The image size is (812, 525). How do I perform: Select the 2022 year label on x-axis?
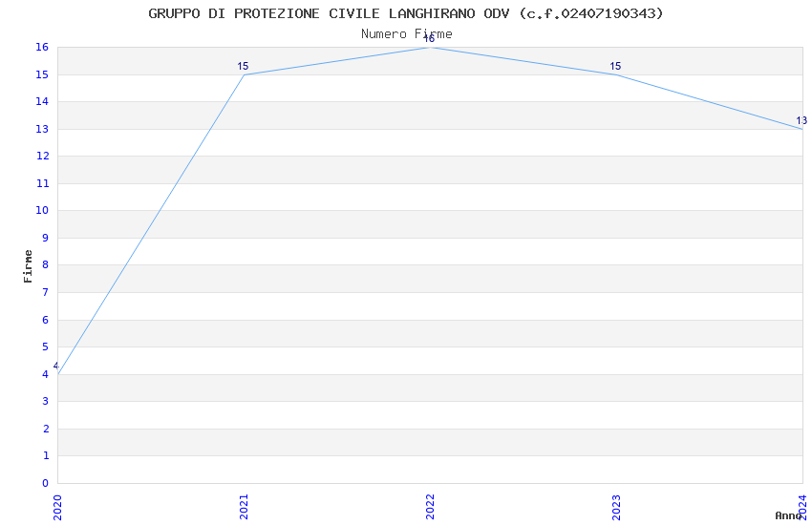pyautogui.click(x=430, y=507)
